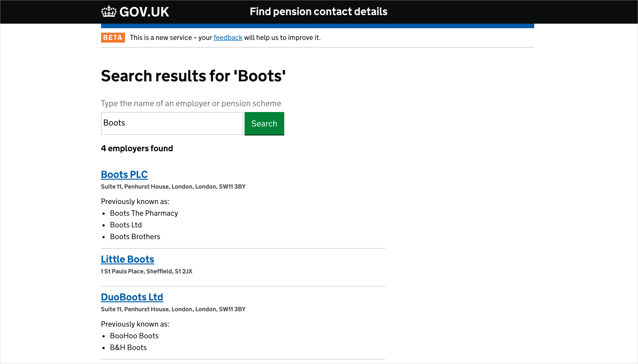Click the 'Boots Brothers' previous name bullet
The width and height of the screenshot is (638, 364).
pyautogui.click(x=135, y=236)
